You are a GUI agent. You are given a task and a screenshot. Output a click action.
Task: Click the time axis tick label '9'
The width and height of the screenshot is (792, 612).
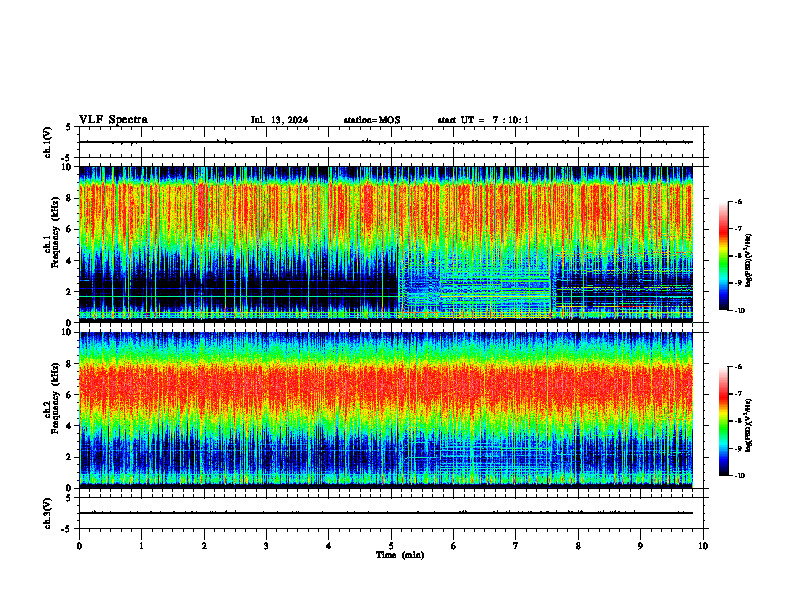click(x=640, y=546)
